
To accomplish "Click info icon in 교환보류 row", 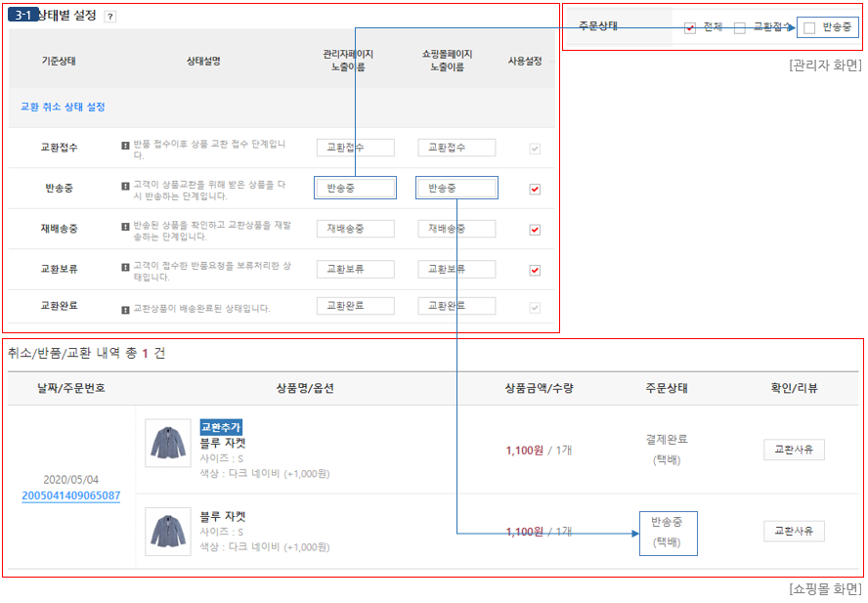I will pos(125,267).
